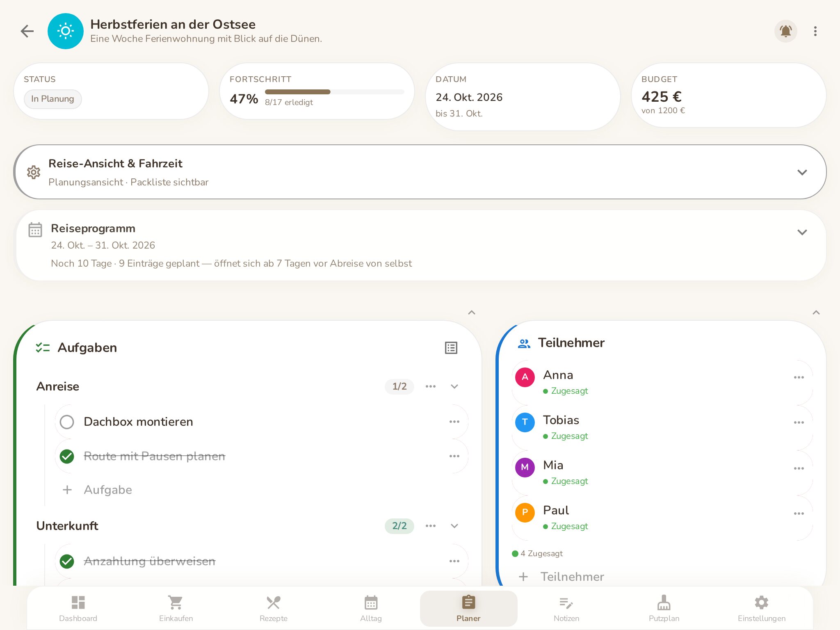Open options for Unterkunft group

click(x=430, y=526)
